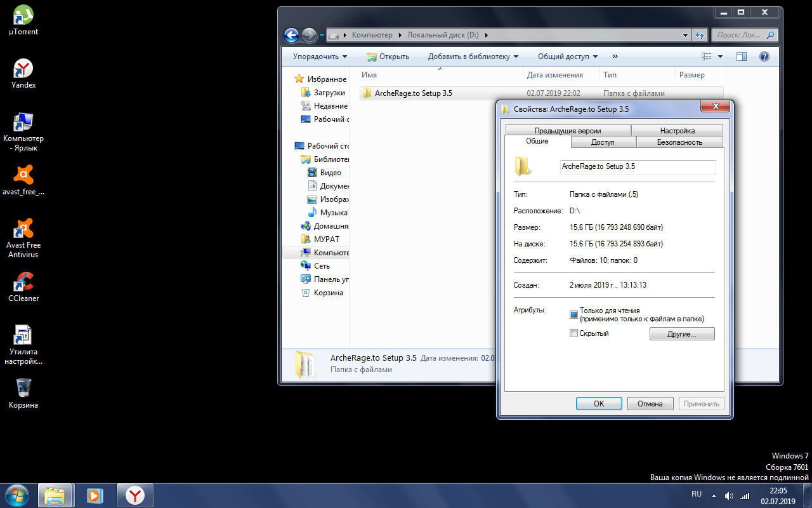This screenshot has width=812, height=508.
Task: Select the ArcheRage.to Setup 3.5 folder icon in file list
Action: click(x=367, y=93)
